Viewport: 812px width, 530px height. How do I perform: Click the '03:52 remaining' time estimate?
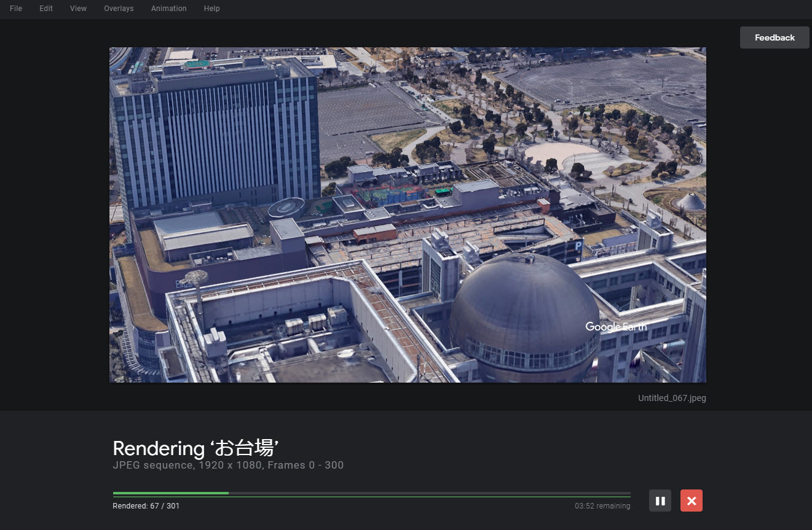(x=602, y=506)
